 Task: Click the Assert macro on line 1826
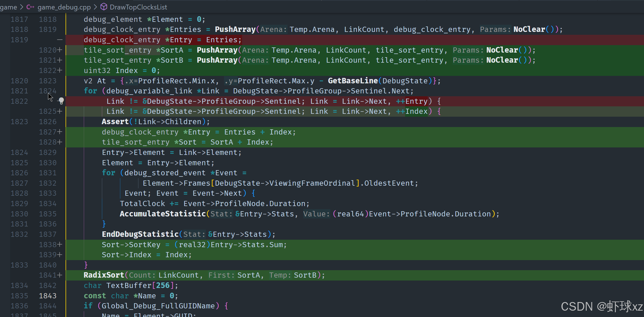click(115, 122)
